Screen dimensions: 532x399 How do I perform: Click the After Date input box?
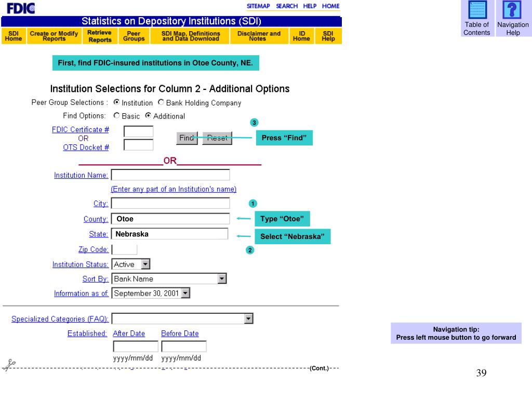[136, 347]
